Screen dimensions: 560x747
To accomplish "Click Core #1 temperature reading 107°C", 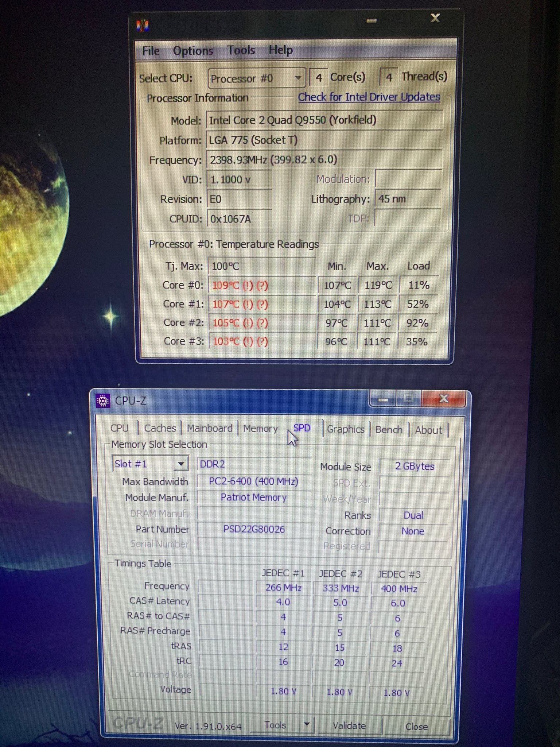I will point(262,304).
